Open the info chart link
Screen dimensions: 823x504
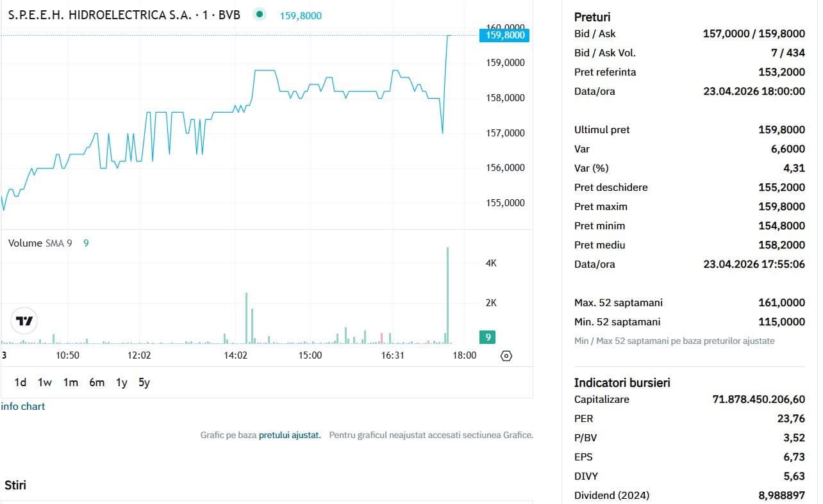(23, 407)
